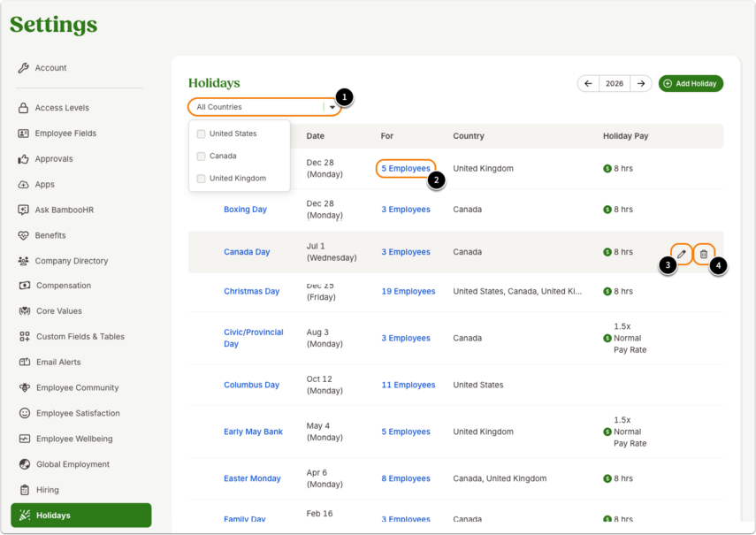Click 'United States, Canada, United Ki...' text
Screen dimensions: 756x535
[x=517, y=292]
